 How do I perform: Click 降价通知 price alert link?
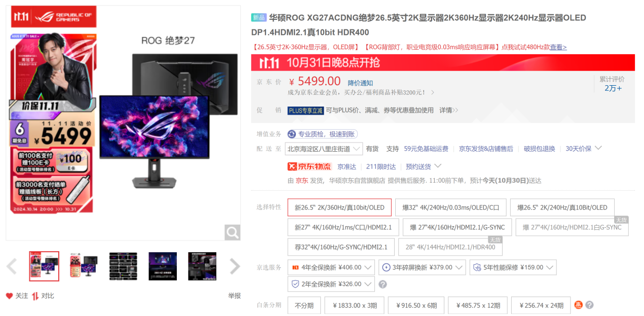[x=360, y=83]
